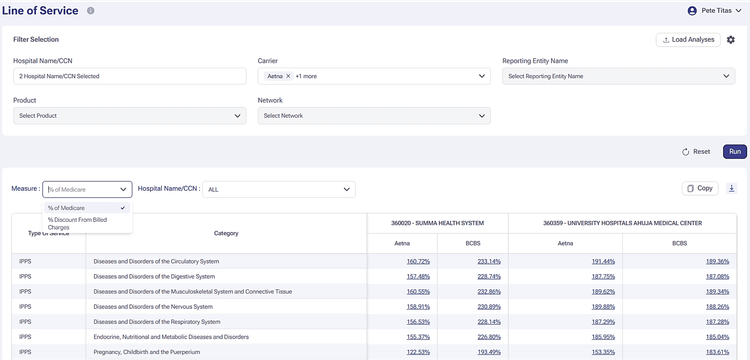
Task: Click the Pete Titas user avatar icon
Action: pos(692,11)
